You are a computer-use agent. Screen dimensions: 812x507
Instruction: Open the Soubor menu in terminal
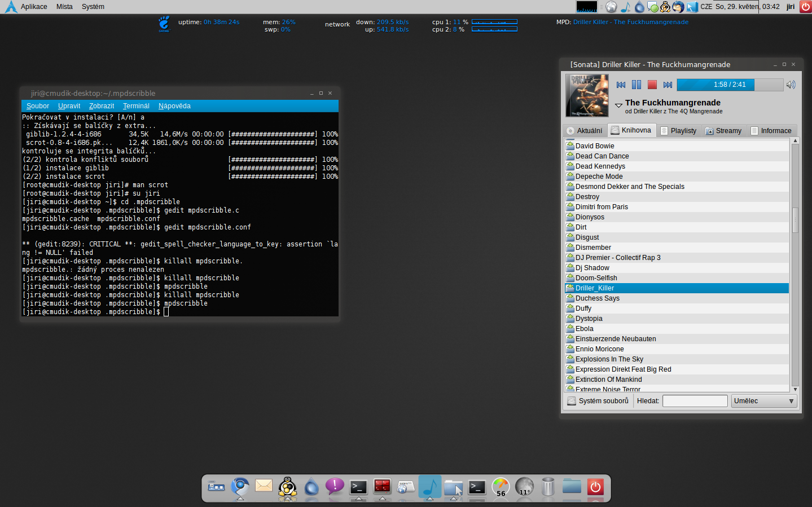(38, 106)
